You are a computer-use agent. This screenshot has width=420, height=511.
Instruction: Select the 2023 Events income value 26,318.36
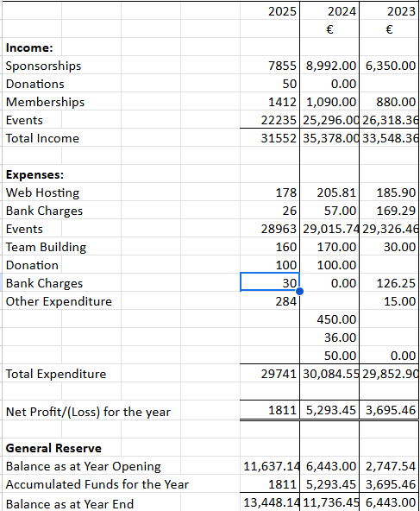pos(389,120)
